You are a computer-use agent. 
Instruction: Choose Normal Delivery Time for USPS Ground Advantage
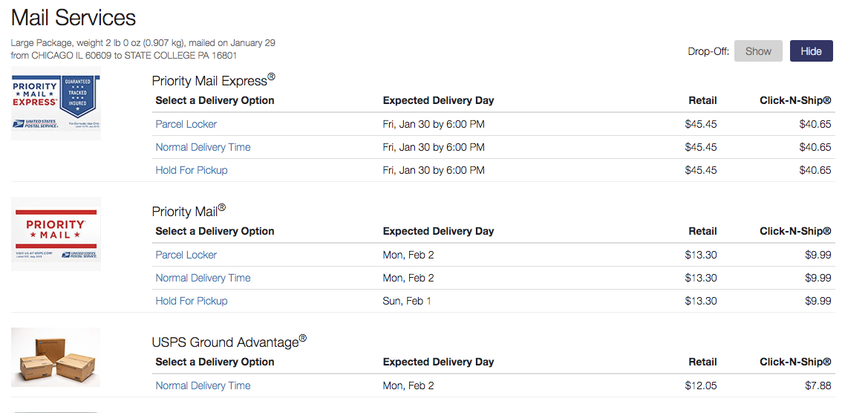[203, 386]
